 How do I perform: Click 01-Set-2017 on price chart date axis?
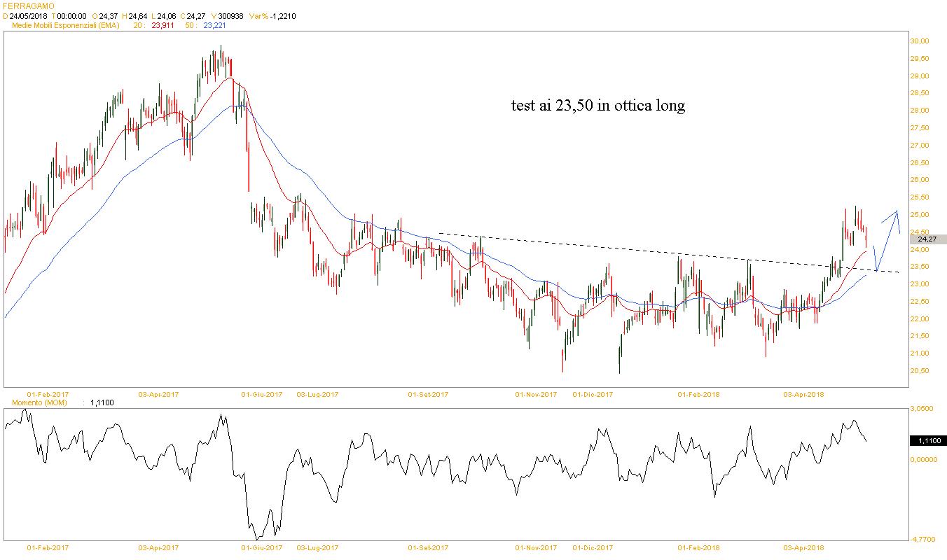(428, 394)
